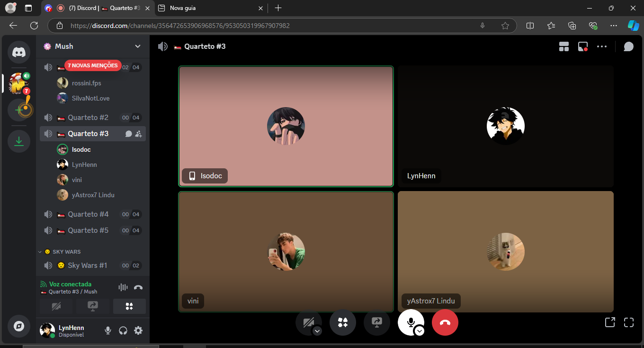The width and height of the screenshot is (644, 348).
Task: Invite people to the Quarteto #3 channel
Action: click(138, 134)
